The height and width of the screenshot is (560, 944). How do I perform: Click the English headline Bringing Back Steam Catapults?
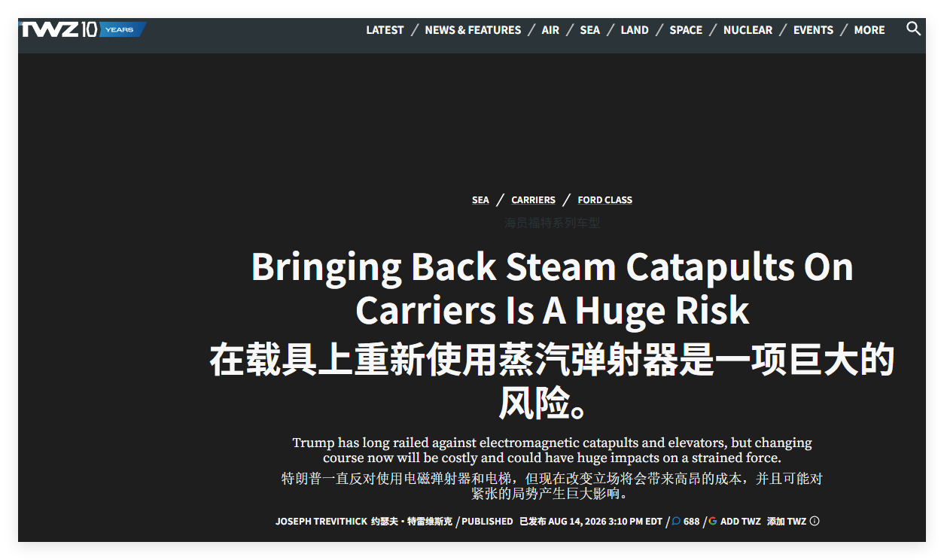(x=552, y=288)
